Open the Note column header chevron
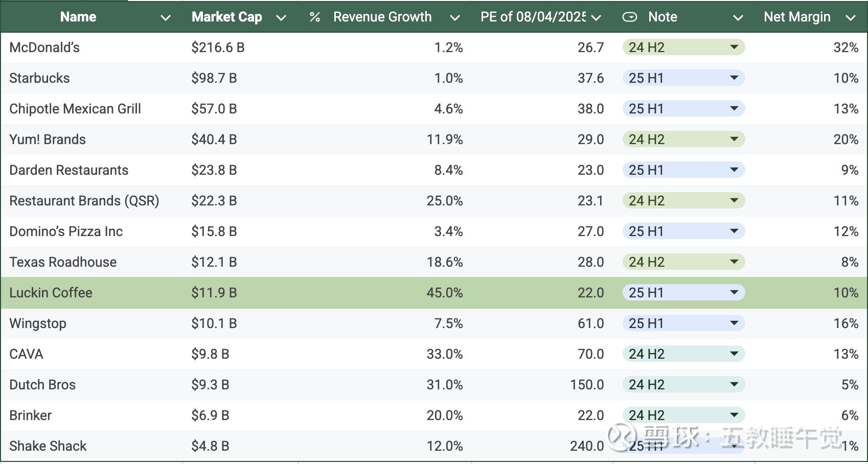868x464 pixels. (738, 18)
